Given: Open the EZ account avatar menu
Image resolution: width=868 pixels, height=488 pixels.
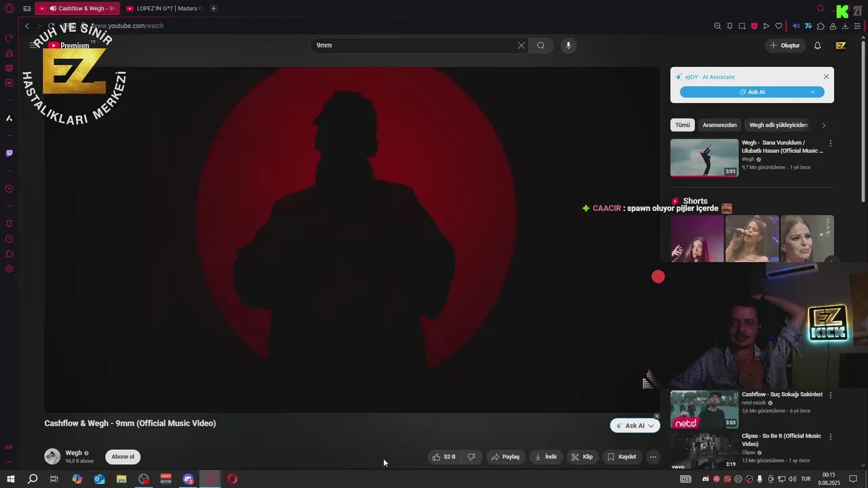Looking at the screenshot, I should tap(841, 45).
